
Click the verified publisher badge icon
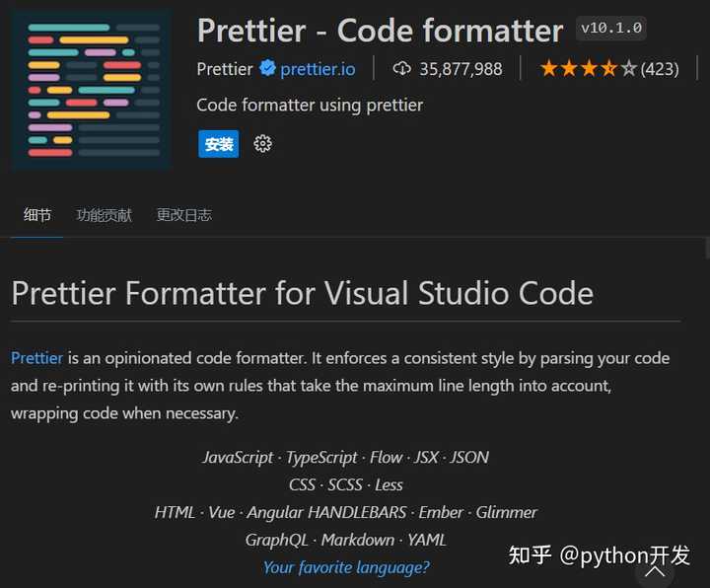(x=267, y=68)
